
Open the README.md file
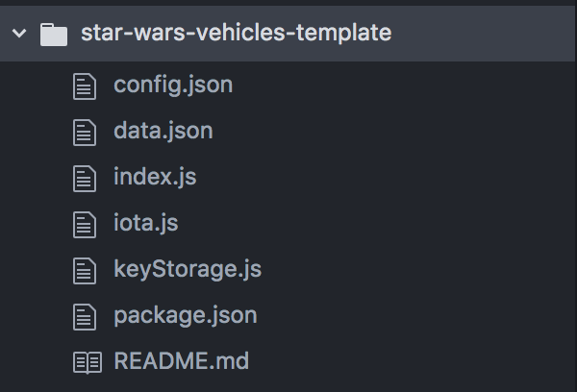click(181, 360)
